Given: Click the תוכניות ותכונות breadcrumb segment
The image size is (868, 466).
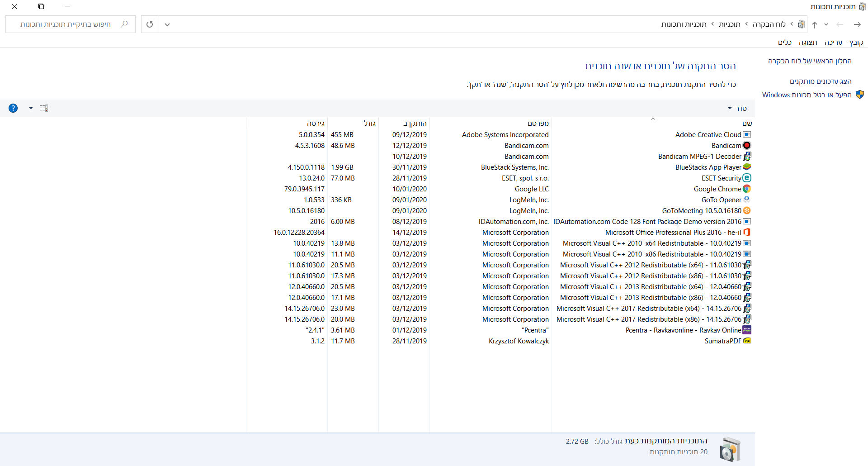Looking at the screenshot, I should (x=684, y=24).
